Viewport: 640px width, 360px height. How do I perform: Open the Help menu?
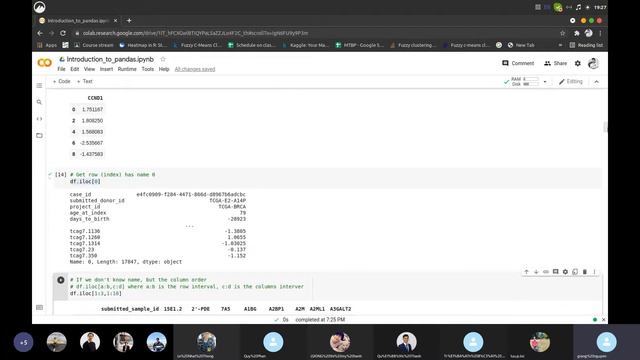[x=164, y=69]
